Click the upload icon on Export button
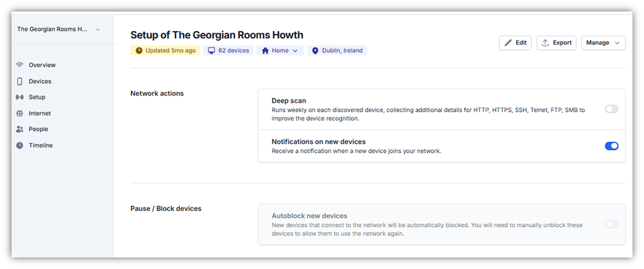Image resolution: width=644 pixels, height=269 pixels. pyautogui.click(x=545, y=43)
